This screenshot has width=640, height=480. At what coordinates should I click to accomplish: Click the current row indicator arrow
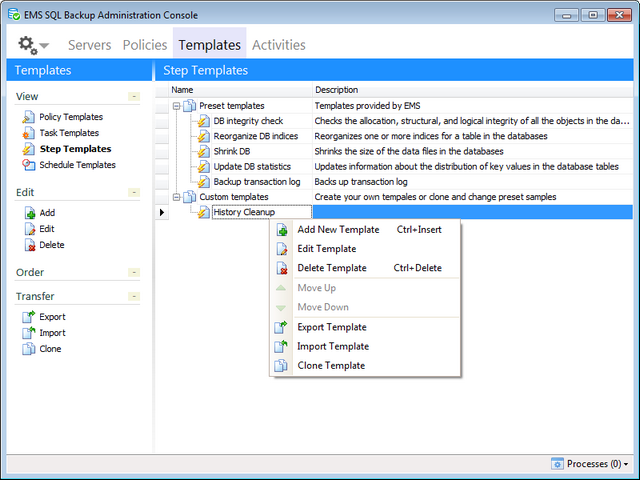pos(162,212)
